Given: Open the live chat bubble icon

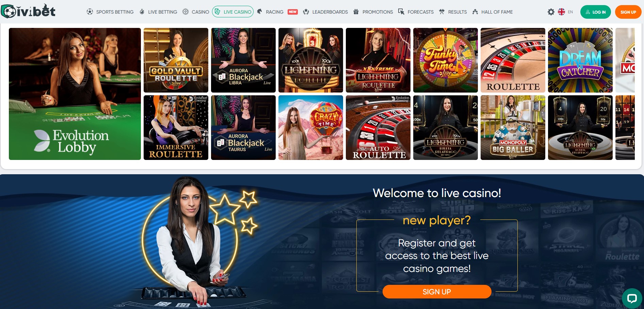Looking at the screenshot, I should pos(632,298).
